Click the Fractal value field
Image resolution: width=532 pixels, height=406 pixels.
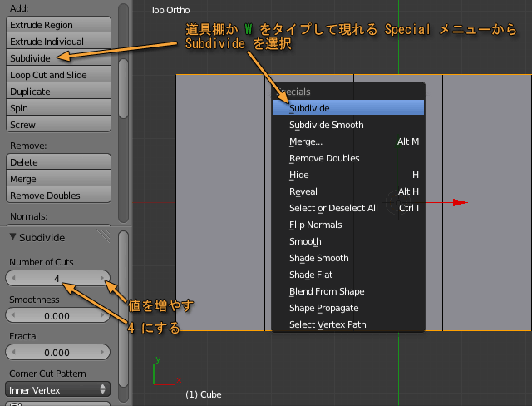coord(57,353)
